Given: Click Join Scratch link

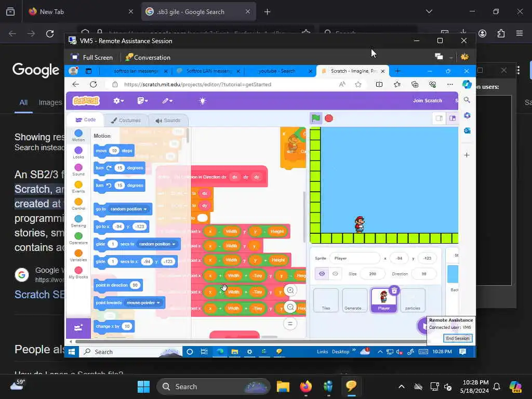Looking at the screenshot, I should [428, 101].
